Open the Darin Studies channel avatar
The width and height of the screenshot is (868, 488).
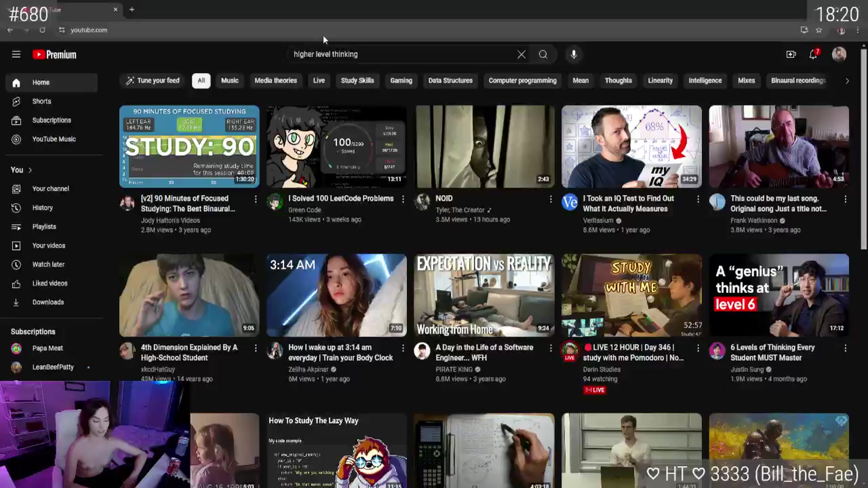coord(570,351)
